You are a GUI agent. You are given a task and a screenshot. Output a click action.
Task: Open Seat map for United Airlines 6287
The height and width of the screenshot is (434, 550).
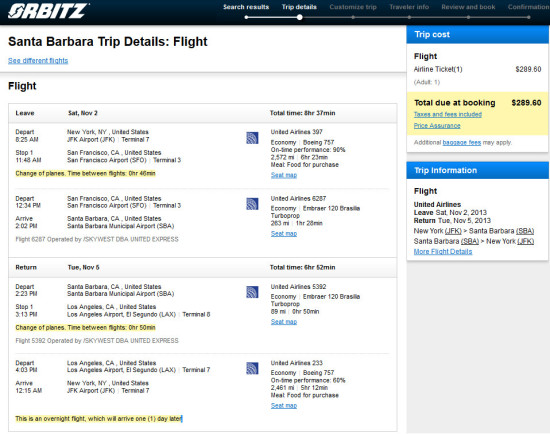[284, 234]
